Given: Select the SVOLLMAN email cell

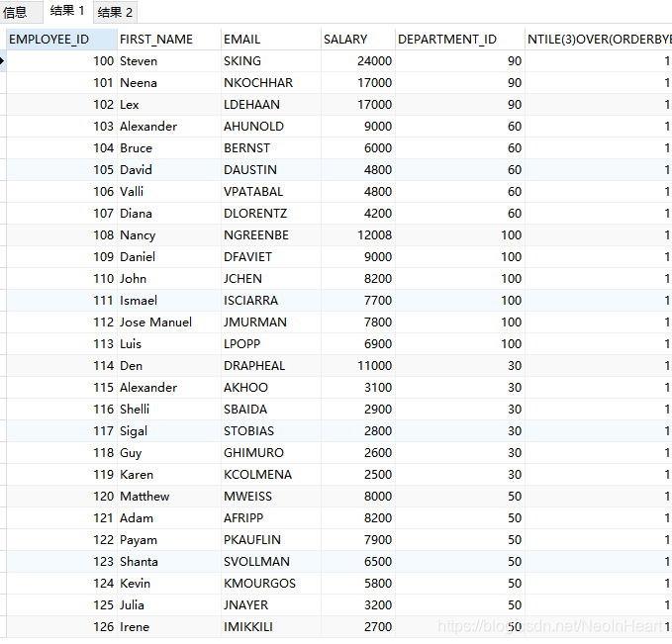Looking at the screenshot, I should click(x=270, y=562).
